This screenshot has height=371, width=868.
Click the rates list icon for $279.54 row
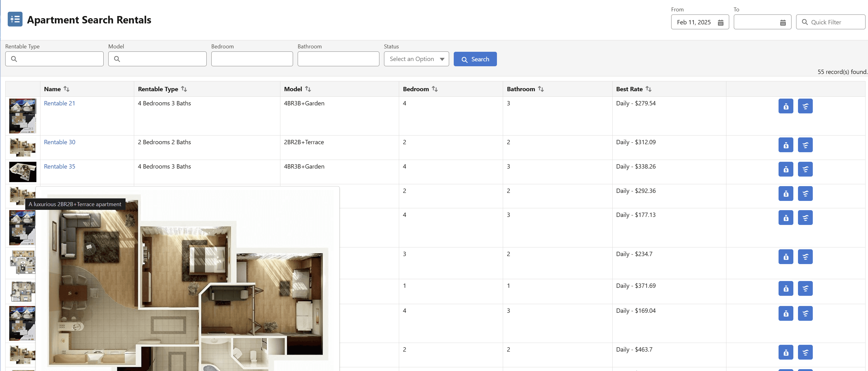[805, 106]
